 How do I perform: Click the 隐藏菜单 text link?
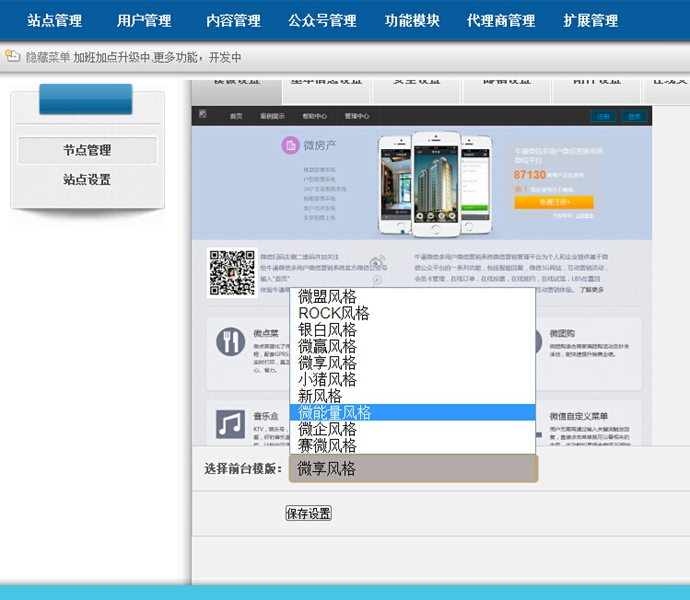coord(48,57)
